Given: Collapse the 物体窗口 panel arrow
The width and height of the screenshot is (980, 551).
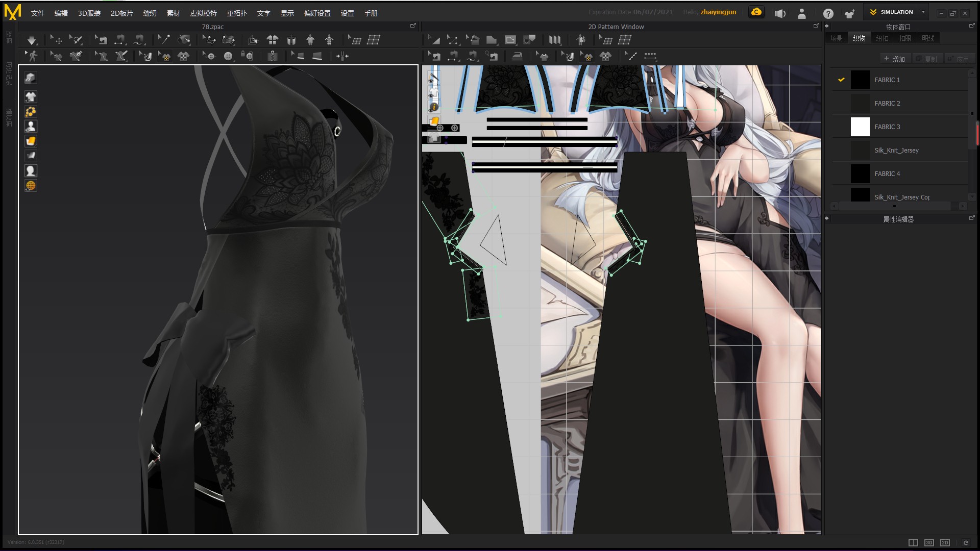Looking at the screenshot, I should (827, 26).
